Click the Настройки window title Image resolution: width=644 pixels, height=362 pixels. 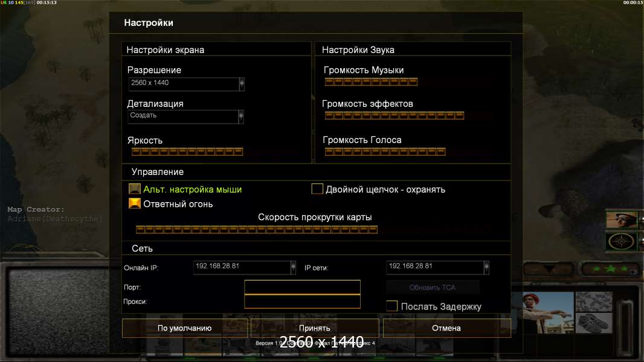(x=149, y=23)
